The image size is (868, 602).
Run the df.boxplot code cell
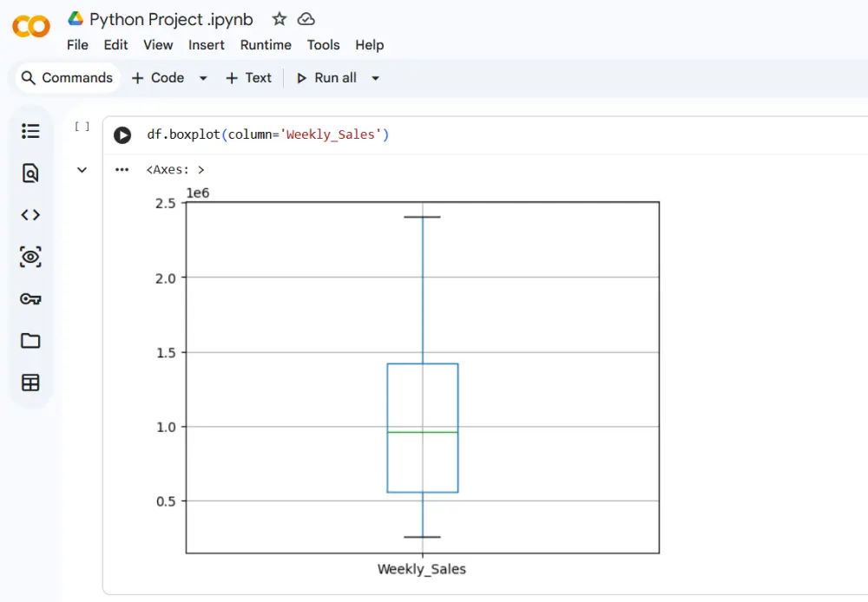pyautogui.click(x=122, y=135)
